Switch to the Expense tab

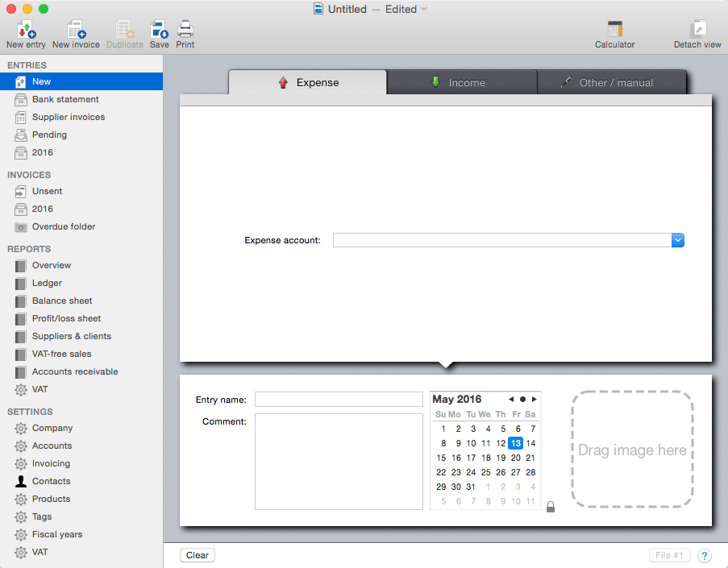[x=308, y=83]
